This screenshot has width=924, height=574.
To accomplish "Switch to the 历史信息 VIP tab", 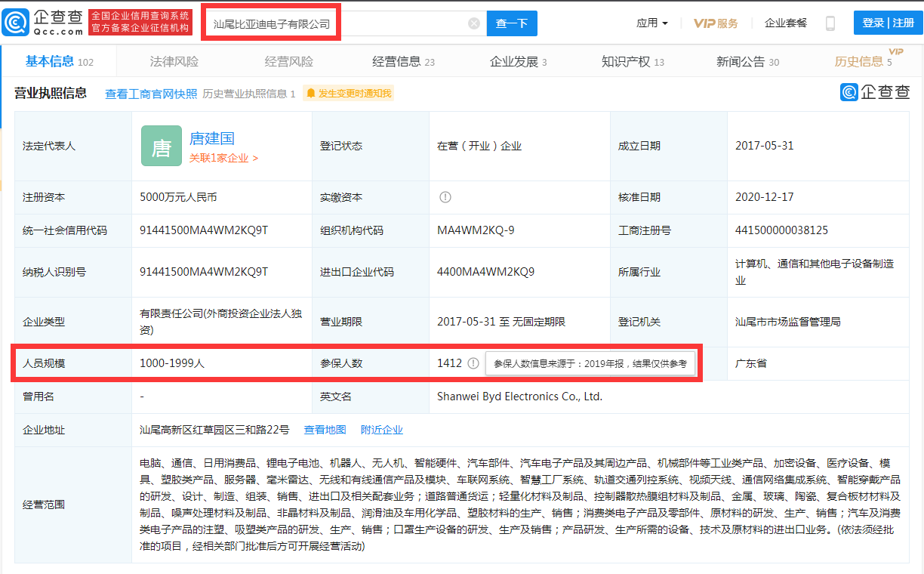I will pyautogui.click(x=867, y=60).
